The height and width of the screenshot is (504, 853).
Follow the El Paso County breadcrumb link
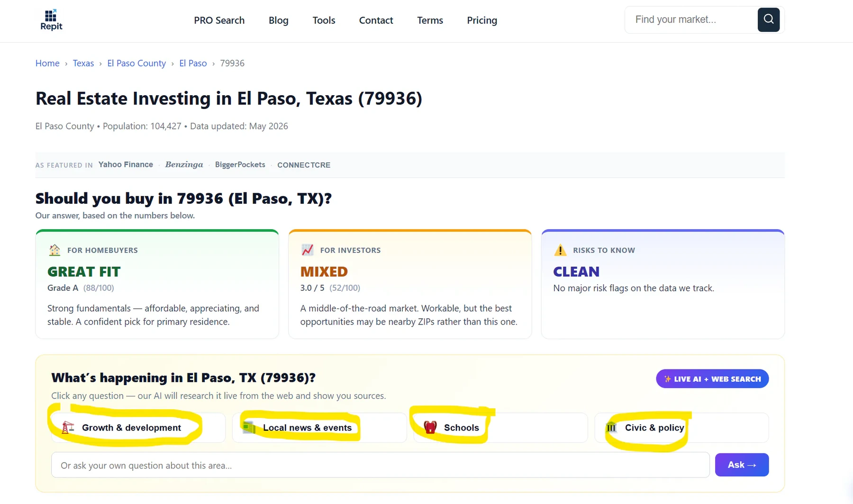pos(136,63)
